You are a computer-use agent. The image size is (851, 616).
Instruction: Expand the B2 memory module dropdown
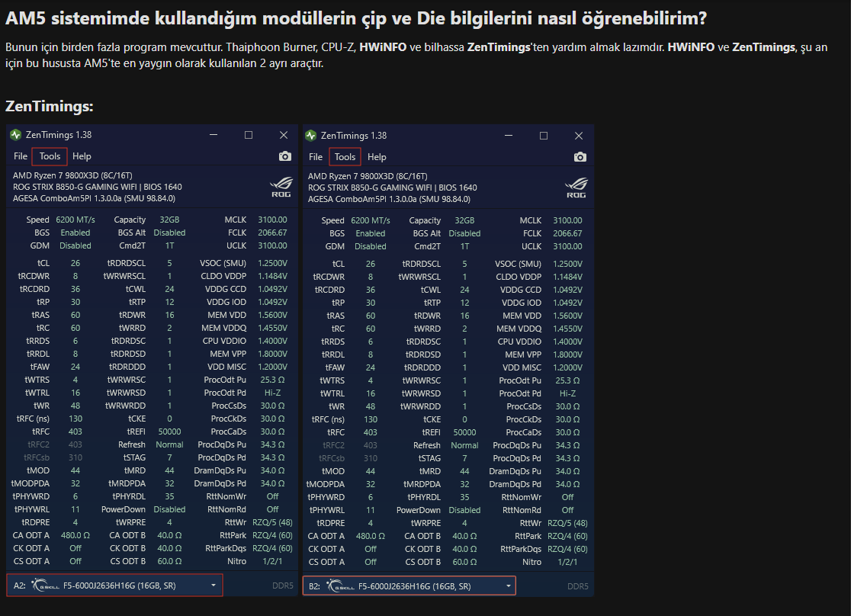509,586
